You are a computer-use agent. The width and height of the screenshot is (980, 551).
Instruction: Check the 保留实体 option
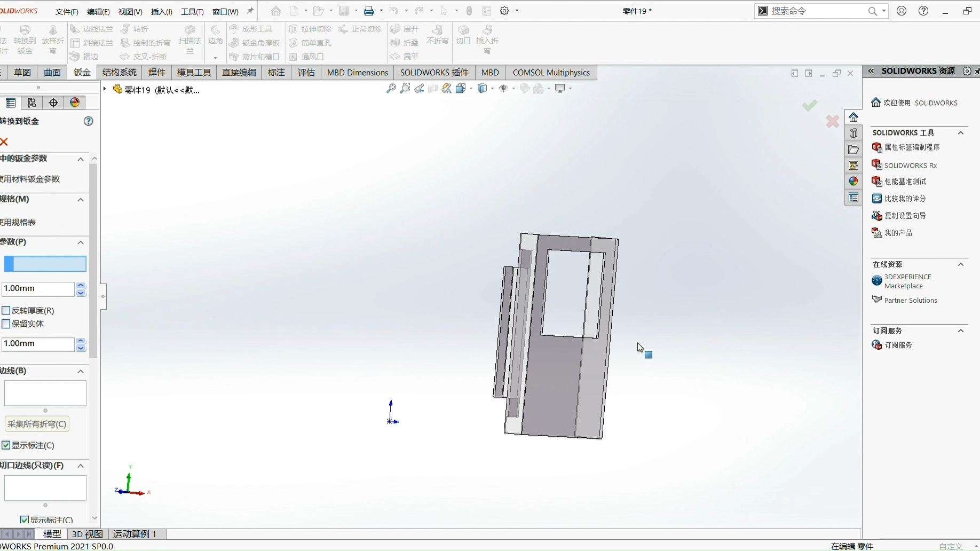6,324
